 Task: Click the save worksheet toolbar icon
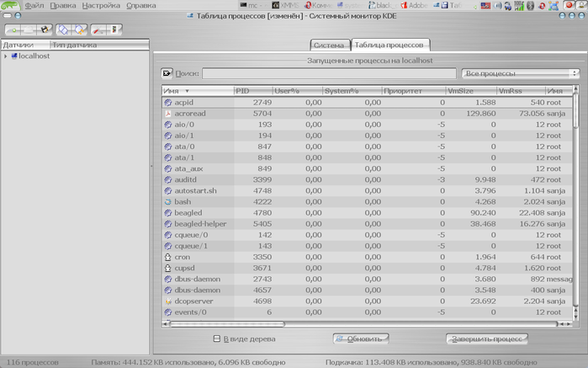click(x=45, y=29)
